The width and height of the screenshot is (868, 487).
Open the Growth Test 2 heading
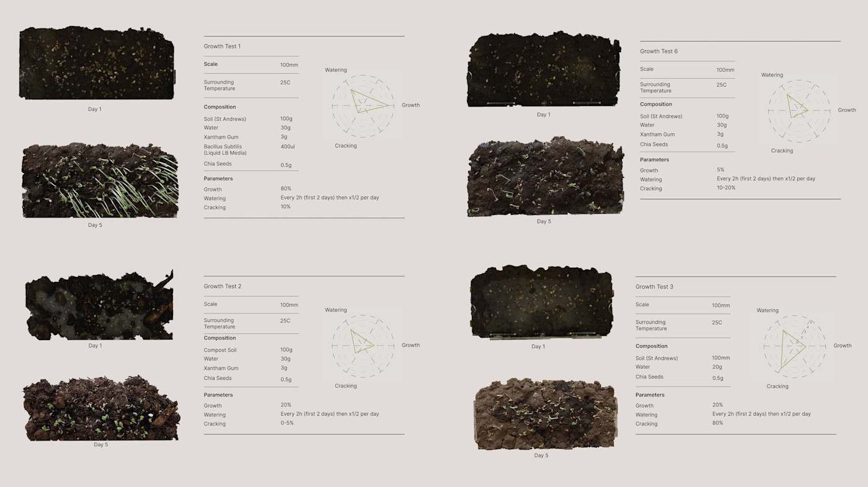coord(223,286)
